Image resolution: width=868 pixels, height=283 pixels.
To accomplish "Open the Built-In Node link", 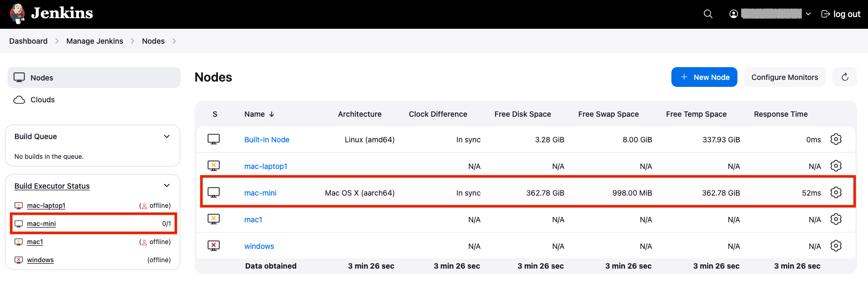I will (267, 140).
